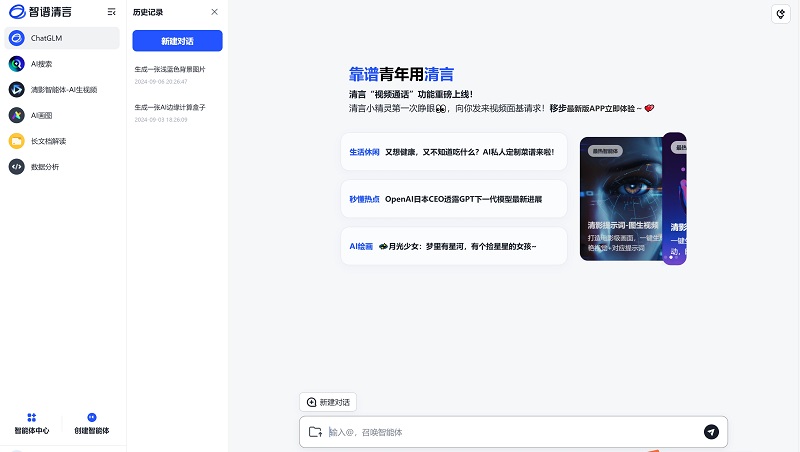This screenshot has height=452, width=800.
Task: Close the 历史记录 panel
Action: pos(214,12)
